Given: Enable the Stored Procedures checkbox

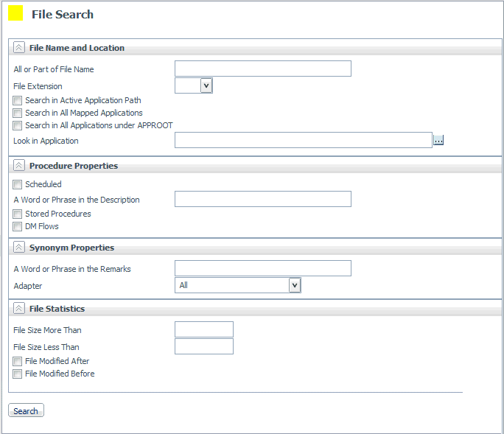Looking at the screenshot, I should [18, 214].
